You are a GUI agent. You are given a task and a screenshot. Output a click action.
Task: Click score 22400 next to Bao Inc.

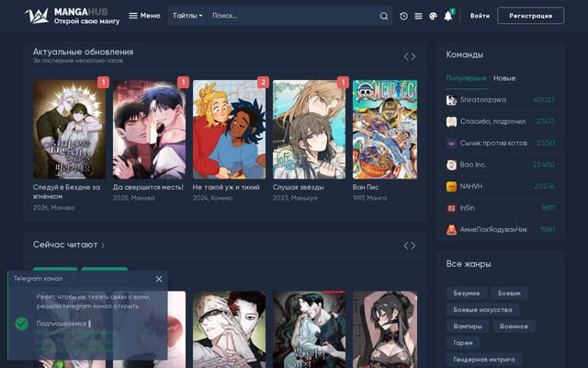point(544,165)
